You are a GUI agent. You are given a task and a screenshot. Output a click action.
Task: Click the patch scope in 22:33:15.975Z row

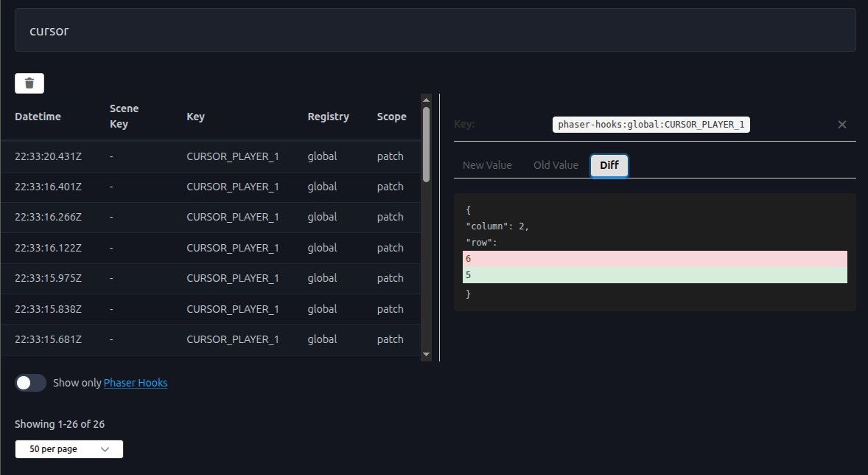click(x=391, y=279)
